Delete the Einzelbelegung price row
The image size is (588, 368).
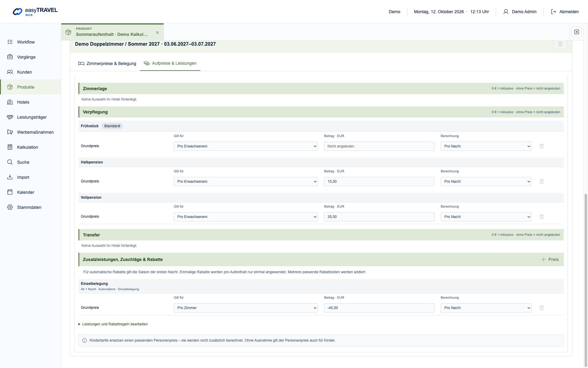pyautogui.click(x=541, y=308)
